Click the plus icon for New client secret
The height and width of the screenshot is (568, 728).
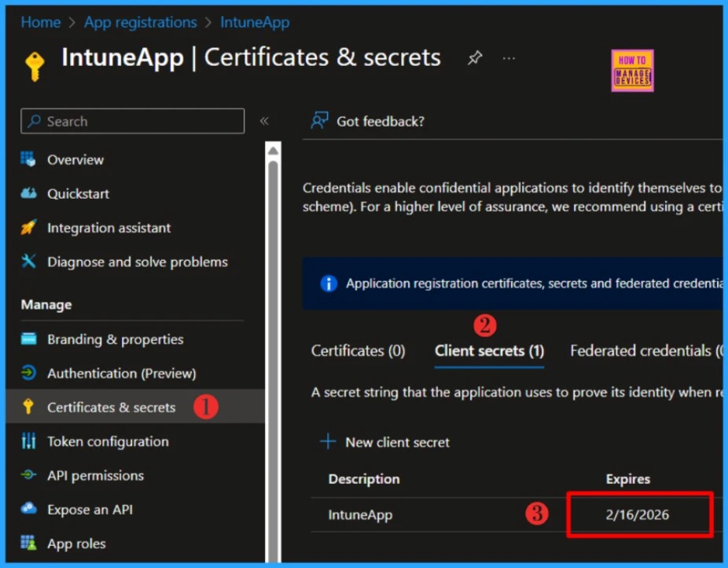(x=328, y=442)
